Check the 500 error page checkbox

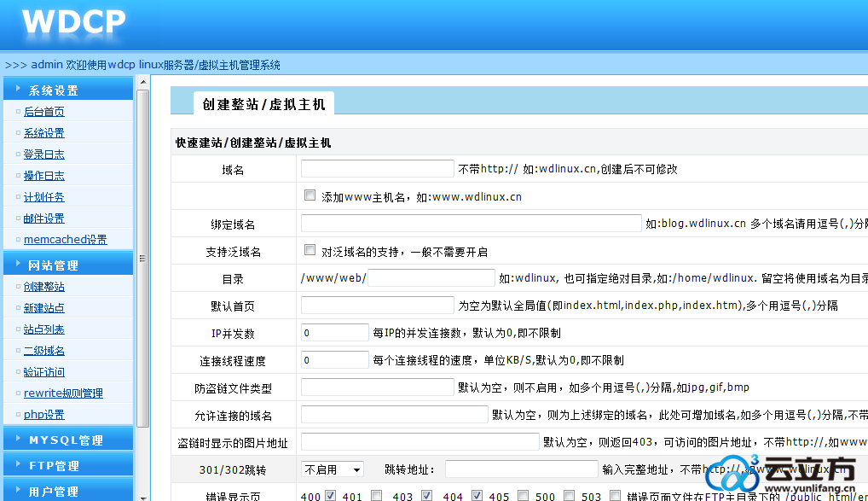569,495
